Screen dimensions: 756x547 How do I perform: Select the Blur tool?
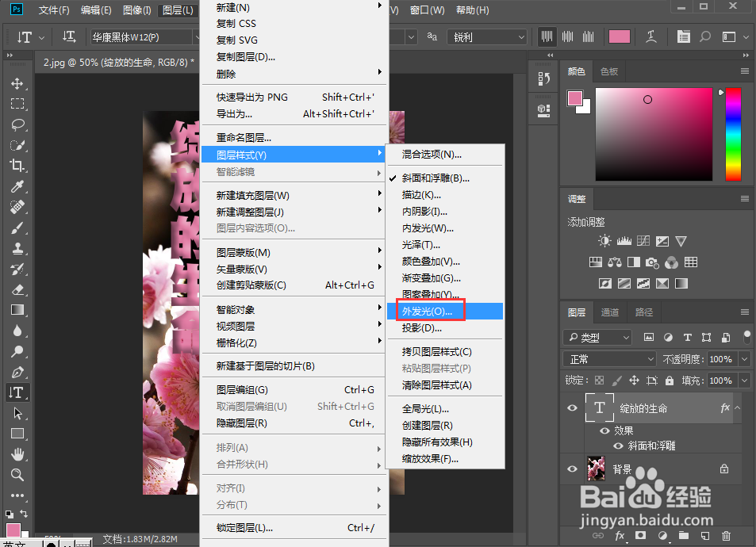pos(17,331)
